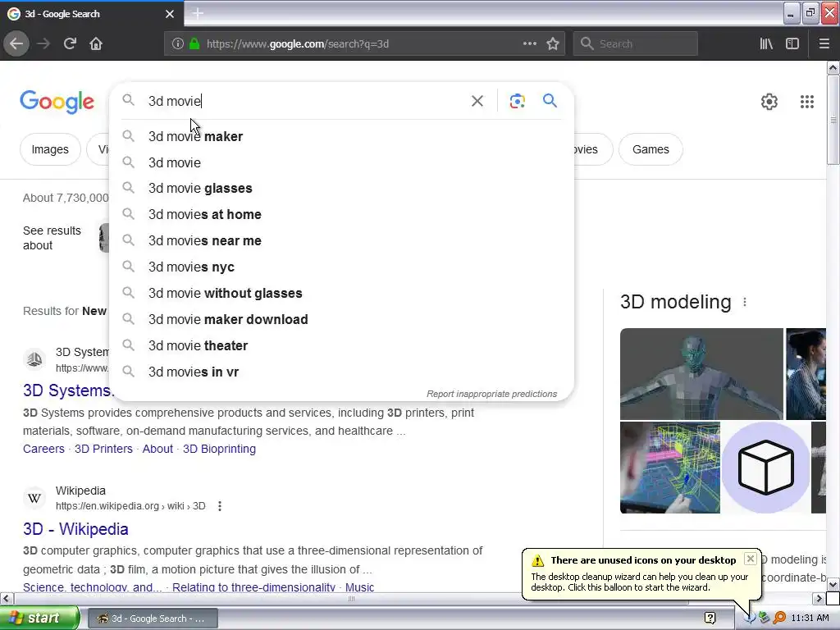The image size is (840, 630).
Task: Select suggestion '3d movie maker download'
Action: click(x=341, y=319)
